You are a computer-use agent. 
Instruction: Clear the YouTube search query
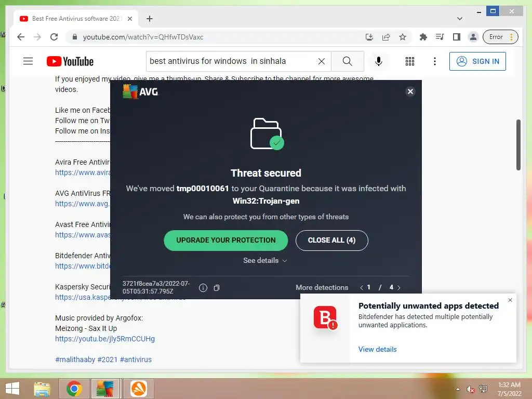pyautogui.click(x=321, y=61)
